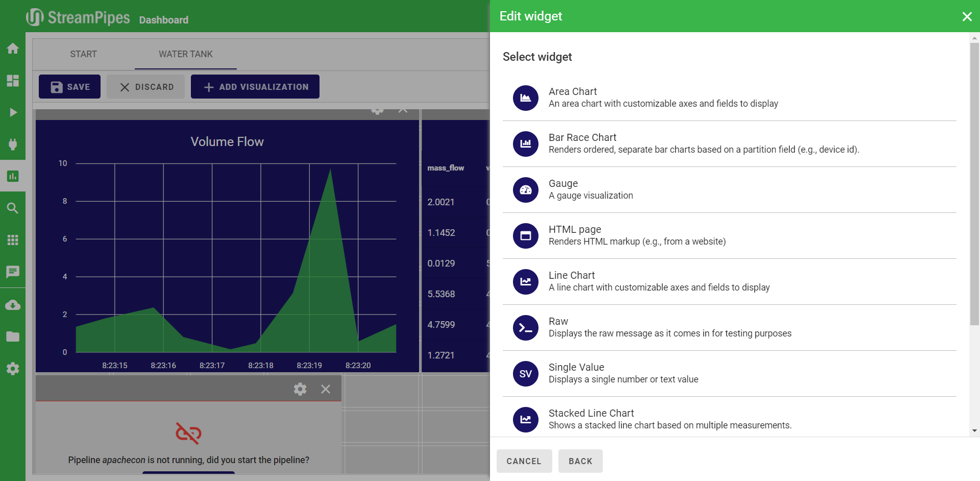
Task: Open the pipelines play icon in sidebar
Action: coord(13,112)
